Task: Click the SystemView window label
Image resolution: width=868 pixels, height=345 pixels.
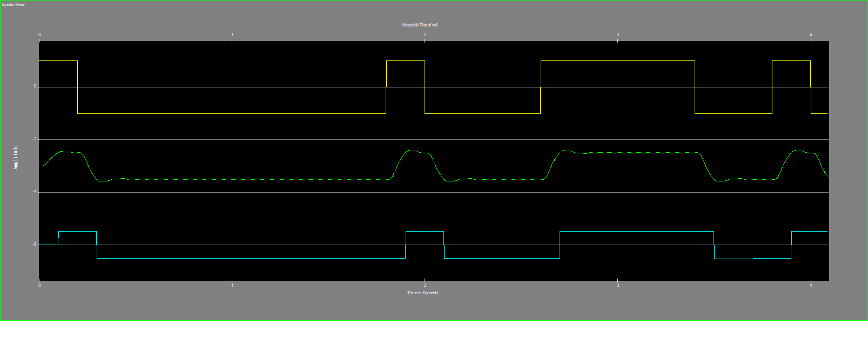Action: 13,4
